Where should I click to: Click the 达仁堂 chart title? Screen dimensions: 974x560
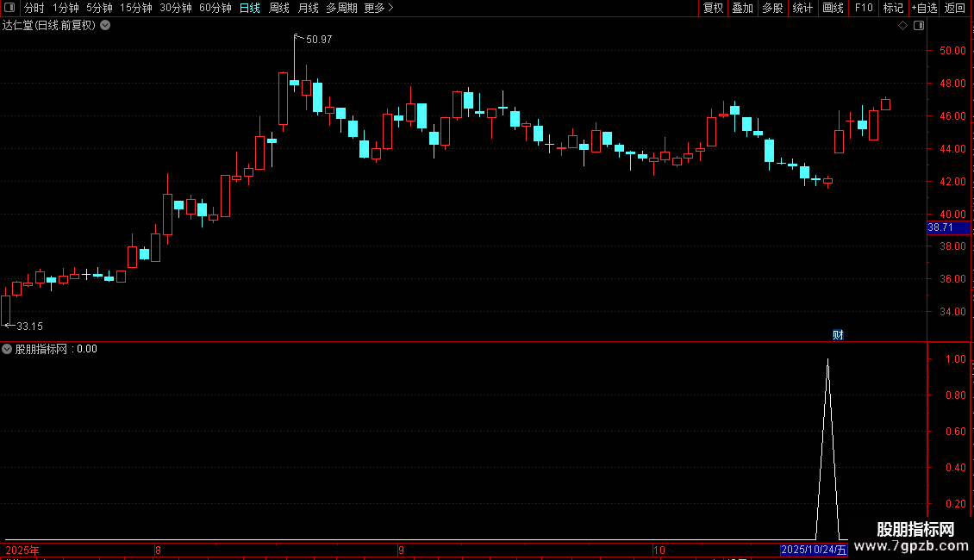[49, 26]
